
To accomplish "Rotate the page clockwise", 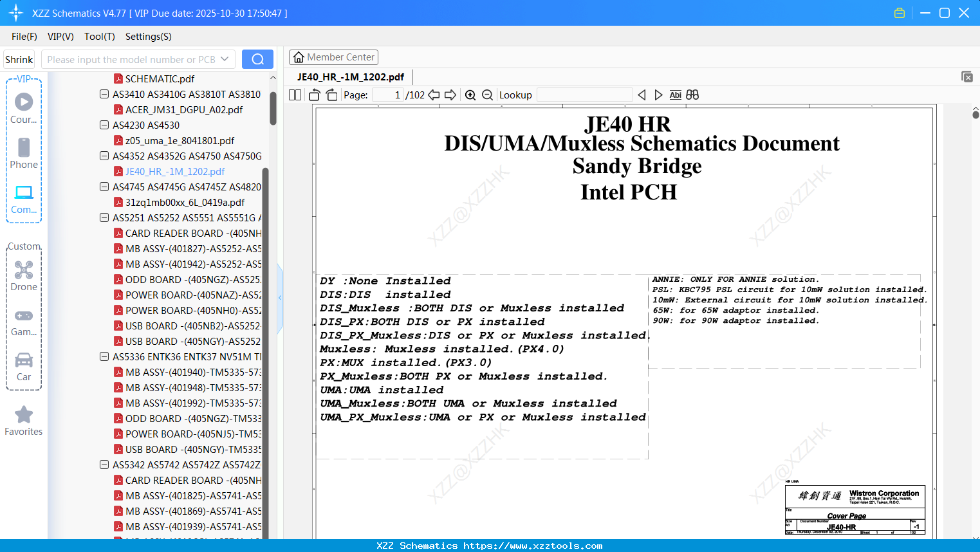I will click(331, 95).
